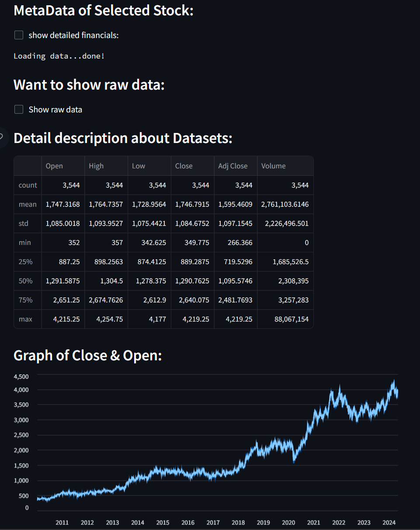This screenshot has height=530, width=420.
Task: Click the 4,500 label on the chart y-axis
Action: pos(21,377)
